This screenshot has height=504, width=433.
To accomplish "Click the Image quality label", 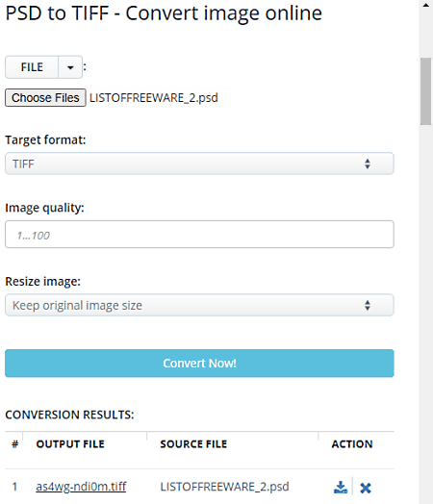I will [x=44, y=208].
